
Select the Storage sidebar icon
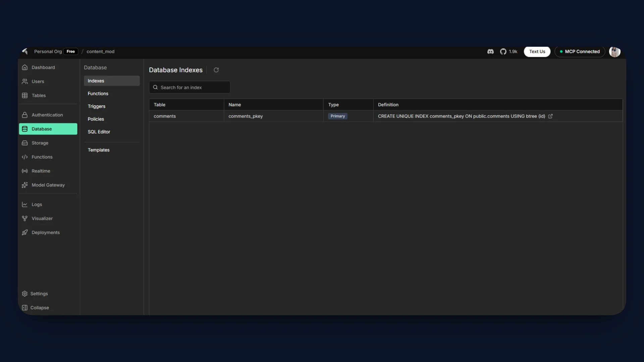(x=25, y=143)
